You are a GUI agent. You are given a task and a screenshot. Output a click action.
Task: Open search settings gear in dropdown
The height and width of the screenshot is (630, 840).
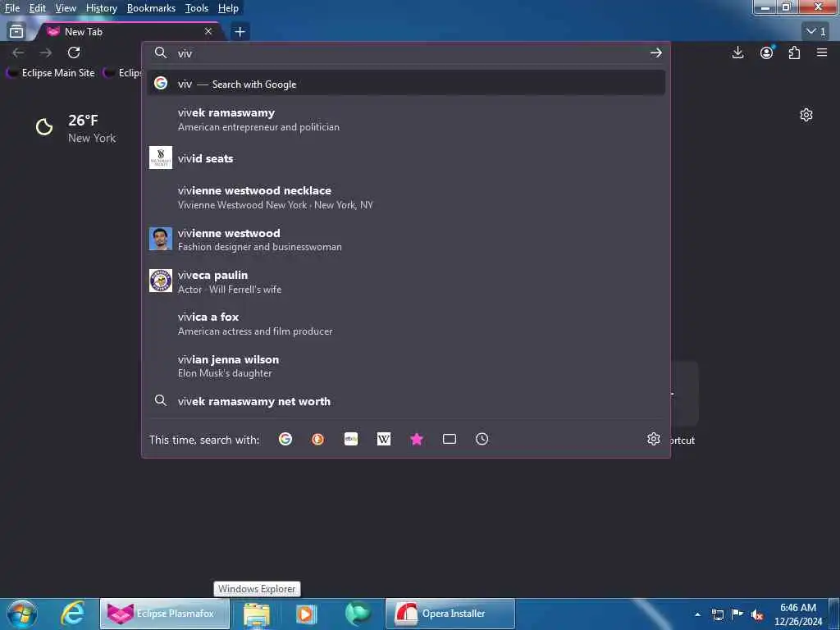click(654, 439)
